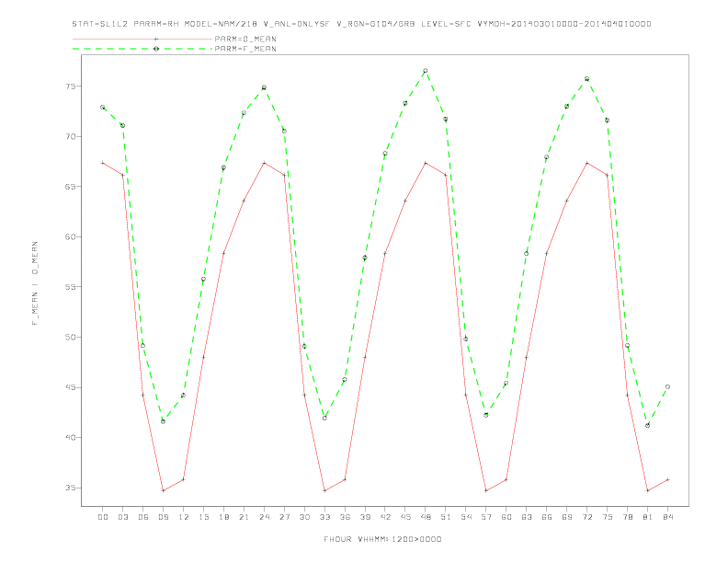The height and width of the screenshot is (563, 728).
Task: Click x-axis hour label 75
Action: click(x=608, y=517)
